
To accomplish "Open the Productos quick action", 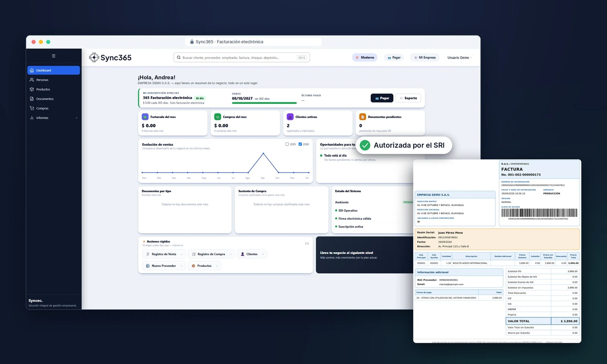I will click(204, 266).
